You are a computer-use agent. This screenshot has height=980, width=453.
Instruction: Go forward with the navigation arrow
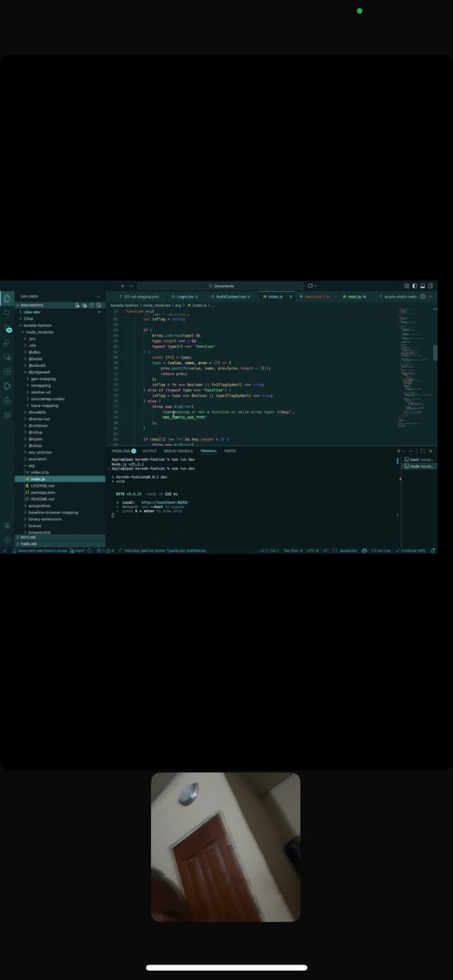(x=131, y=285)
